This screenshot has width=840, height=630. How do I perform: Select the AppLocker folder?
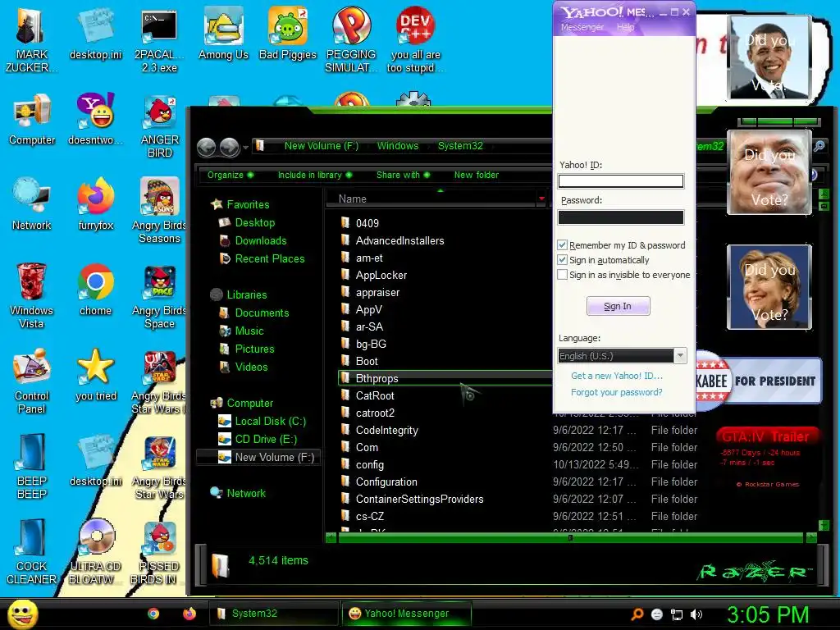click(381, 276)
